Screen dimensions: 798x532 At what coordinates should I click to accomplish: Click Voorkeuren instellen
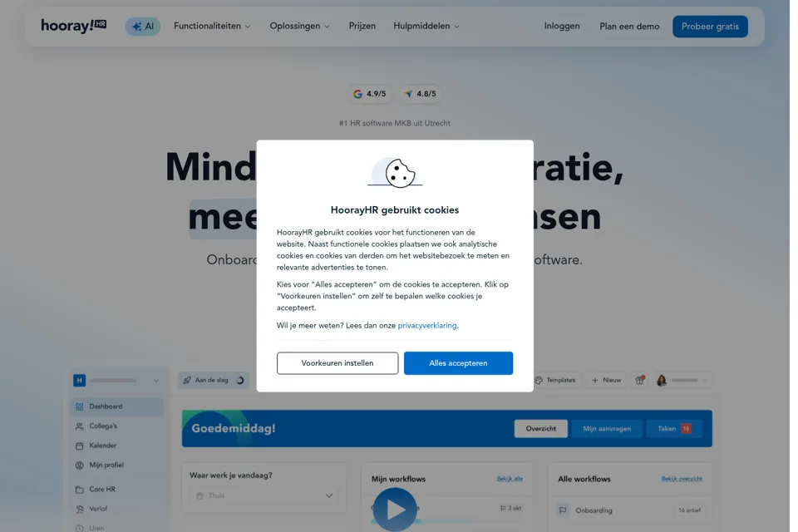[x=337, y=363]
